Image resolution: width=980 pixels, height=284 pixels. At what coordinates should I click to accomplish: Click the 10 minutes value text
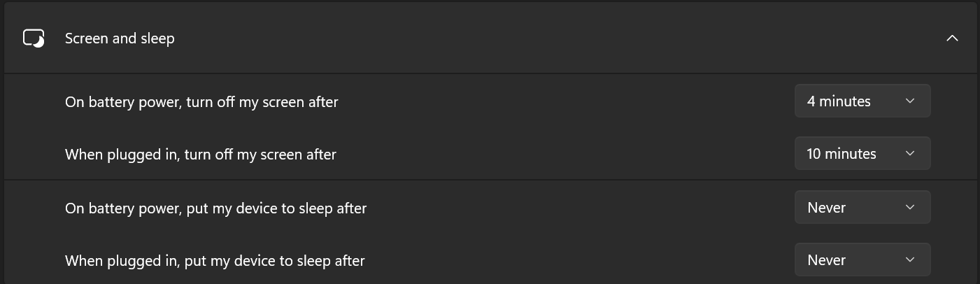[x=841, y=154]
